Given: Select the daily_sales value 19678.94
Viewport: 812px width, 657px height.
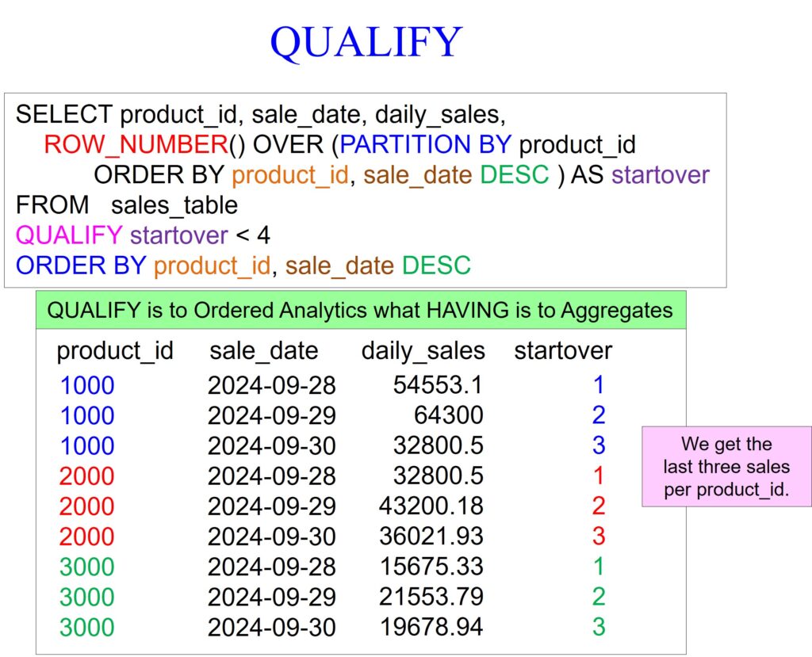Looking at the screenshot, I should point(431,627).
